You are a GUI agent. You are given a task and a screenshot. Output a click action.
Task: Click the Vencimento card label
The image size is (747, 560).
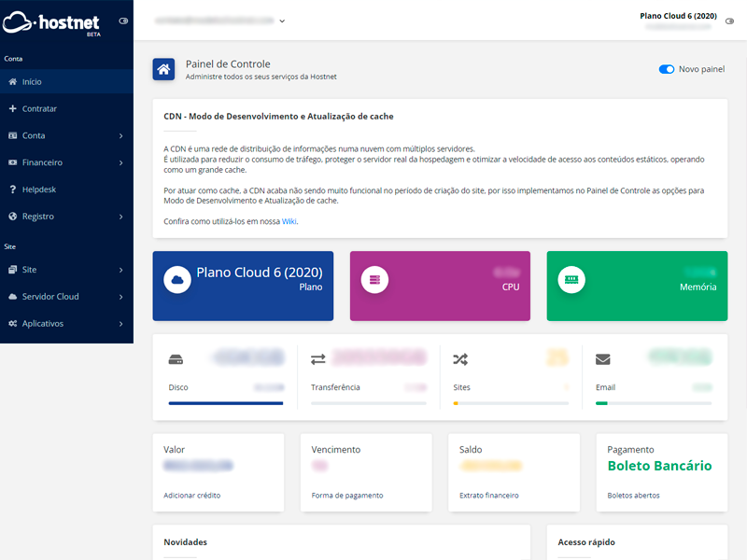(336, 450)
